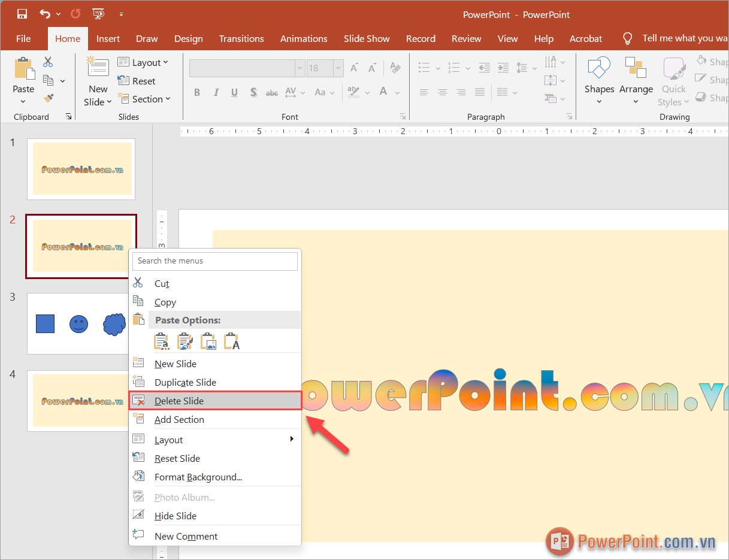Open Format Background from context menu
The image size is (729, 560).
tap(215, 477)
